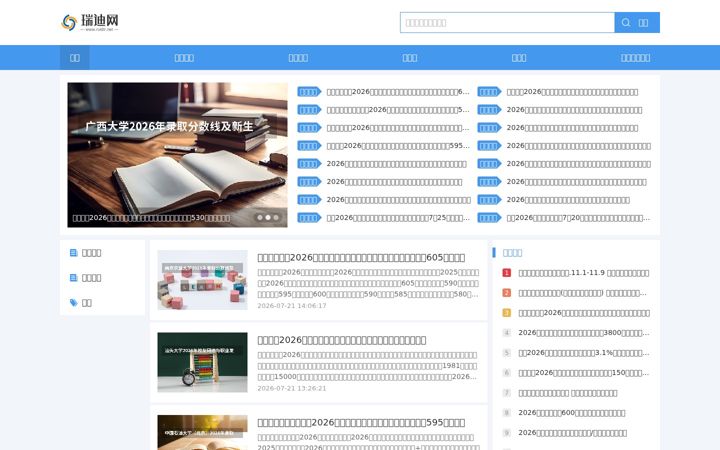Viewport: 720px width, 450px height.
Task: Open the rank 9 item containing a slash
Action: [573, 433]
